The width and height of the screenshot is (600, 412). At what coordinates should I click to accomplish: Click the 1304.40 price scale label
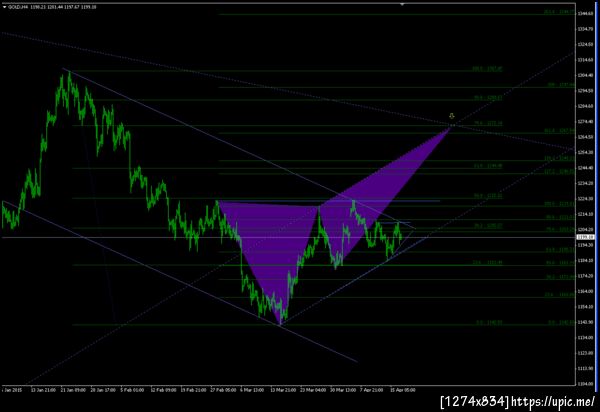[585, 75]
